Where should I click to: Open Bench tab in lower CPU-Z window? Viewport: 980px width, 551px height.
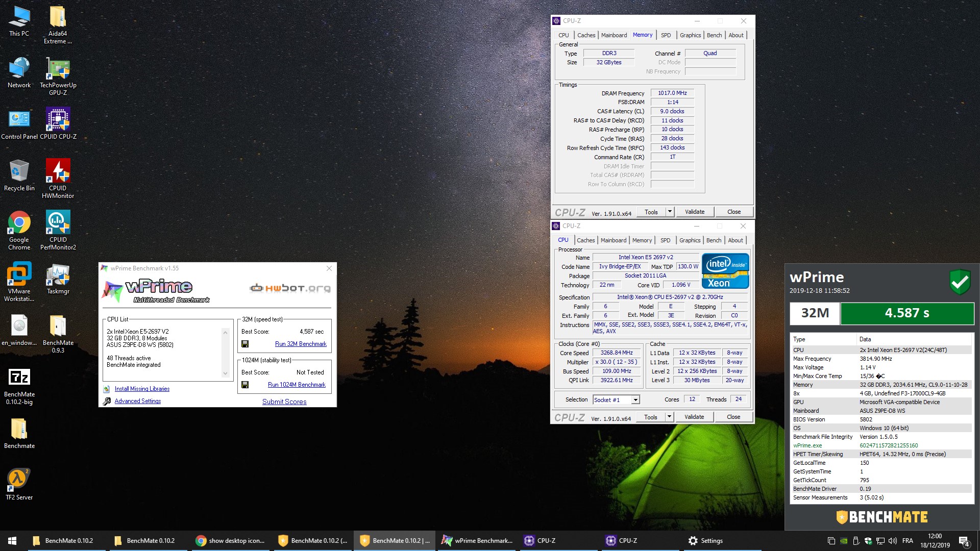(x=714, y=240)
